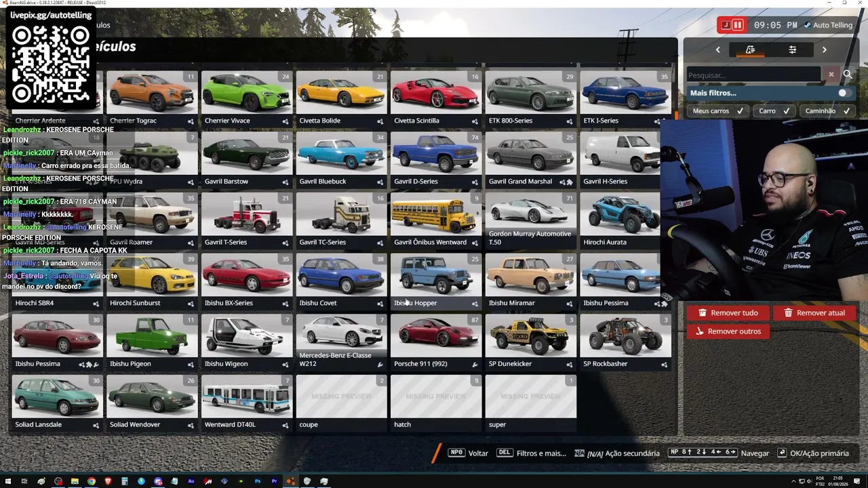Choose the green Ibishu Pigeon
Image resolution: width=868 pixels, height=488 pixels.
click(152, 342)
